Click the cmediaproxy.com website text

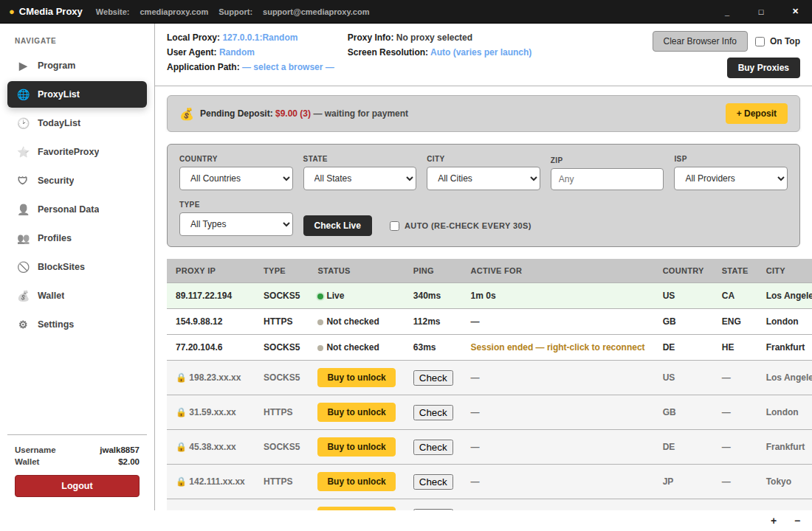(x=174, y=12)
